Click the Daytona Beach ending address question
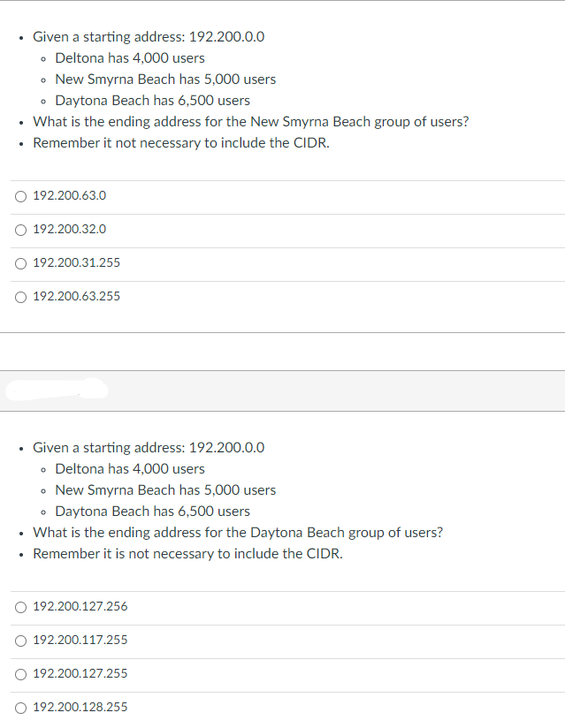This screenshot has height=728, width=565. [x=238, y=533]
